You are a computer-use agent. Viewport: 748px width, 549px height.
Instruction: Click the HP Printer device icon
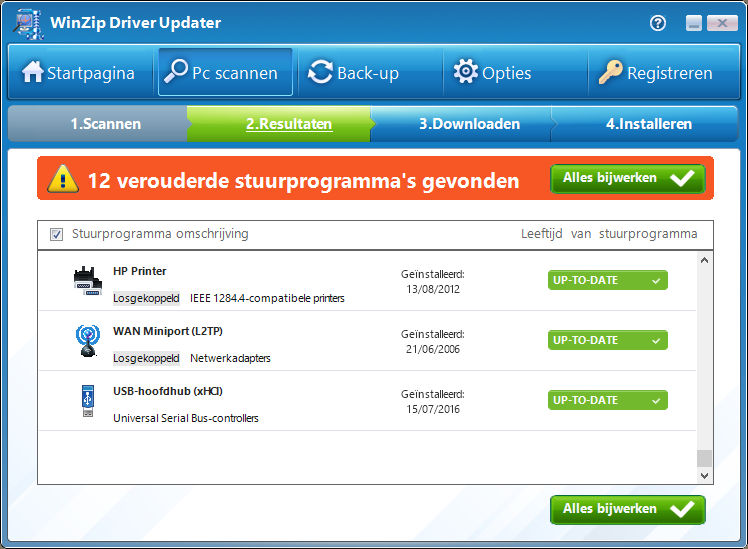pyautogui.click(x=88, y=280)
